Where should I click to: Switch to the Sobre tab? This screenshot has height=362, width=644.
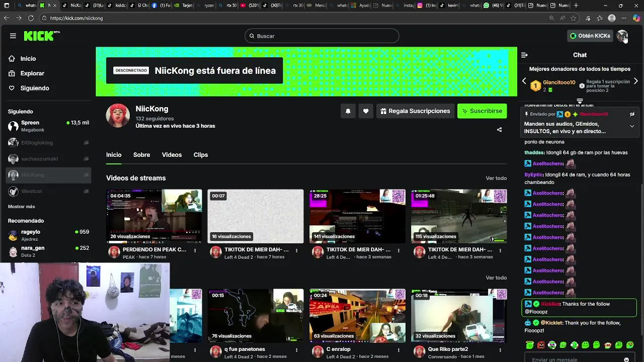coord(141,155)
